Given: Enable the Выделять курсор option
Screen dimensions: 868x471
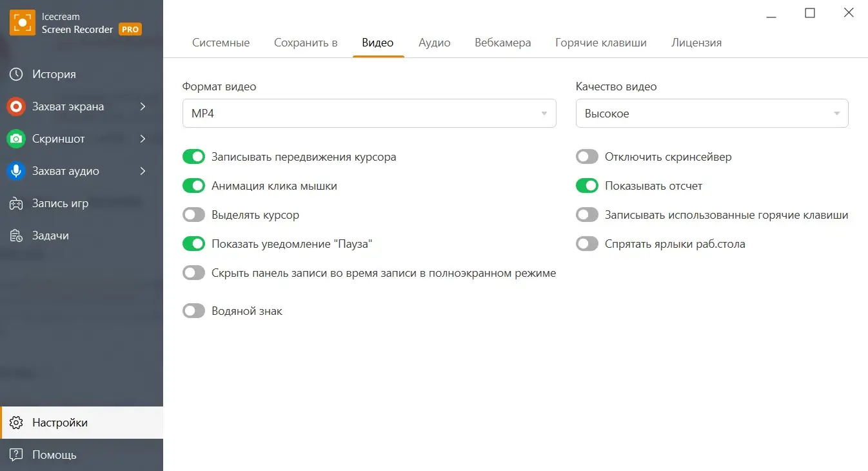Looking at the screenshot, I should (x=193, y=214).
